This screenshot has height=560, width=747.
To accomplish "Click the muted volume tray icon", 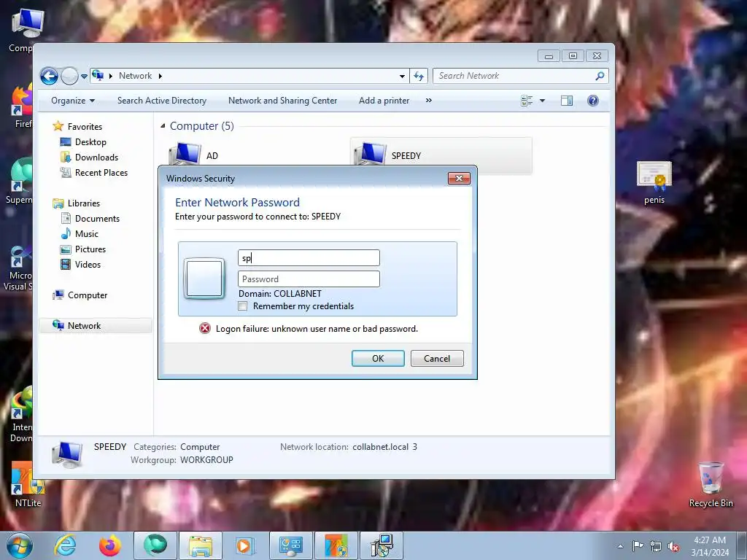I will tap(673, 547).
